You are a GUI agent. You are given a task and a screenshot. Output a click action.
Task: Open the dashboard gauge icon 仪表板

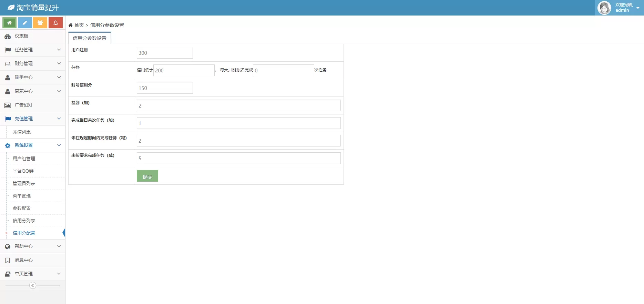tap(8, 36)
